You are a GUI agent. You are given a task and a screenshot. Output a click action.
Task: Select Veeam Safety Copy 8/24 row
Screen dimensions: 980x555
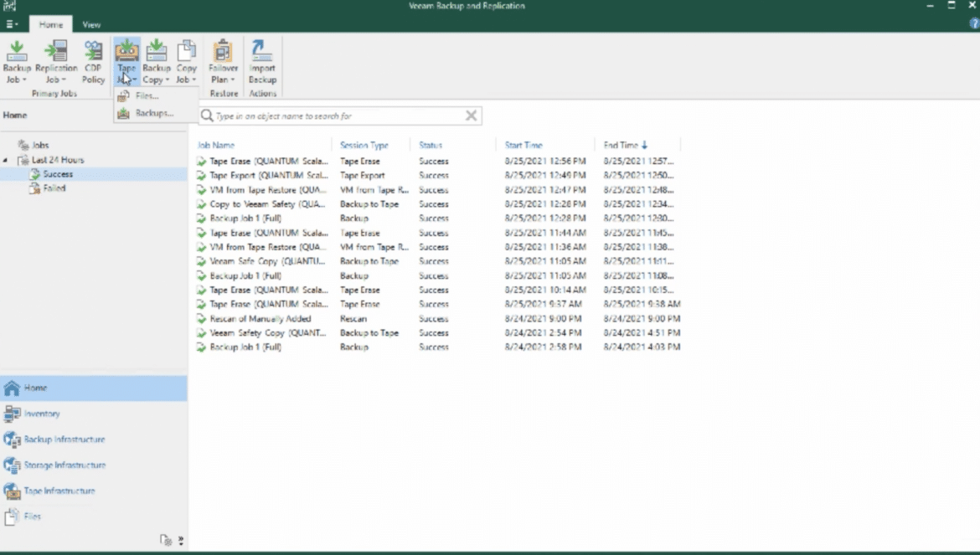click(x=438, y=333)
